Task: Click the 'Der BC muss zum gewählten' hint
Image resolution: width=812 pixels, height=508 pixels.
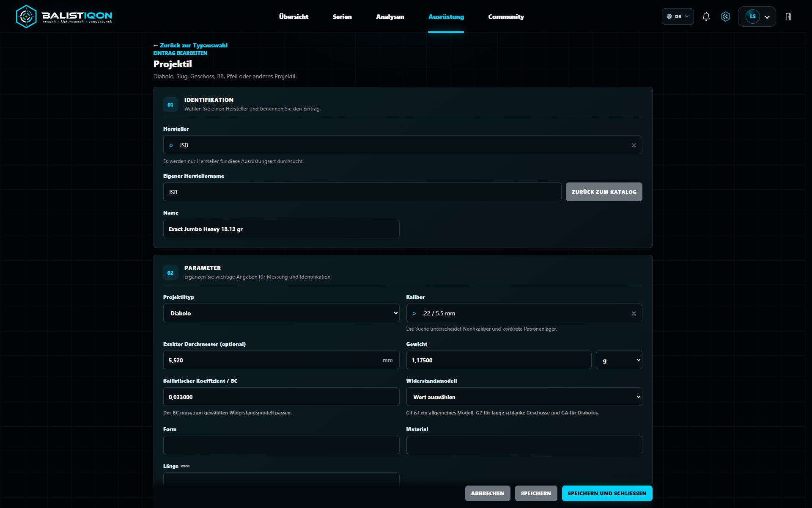Action: pos(228,413)
